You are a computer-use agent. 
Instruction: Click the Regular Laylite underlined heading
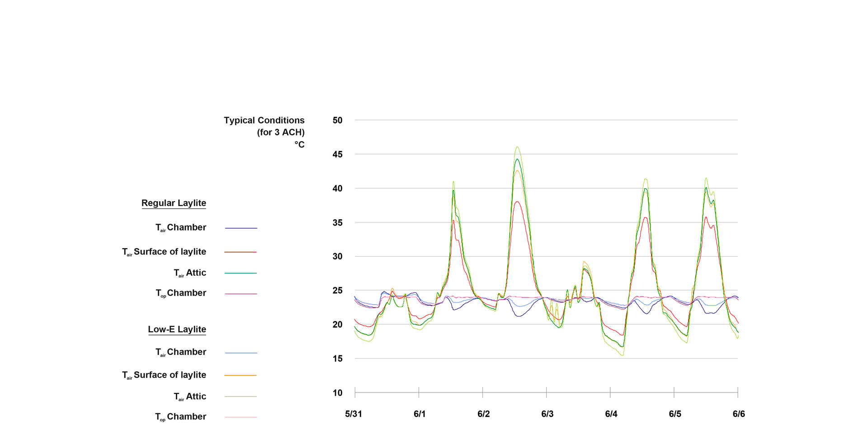[x=174, y=203]
